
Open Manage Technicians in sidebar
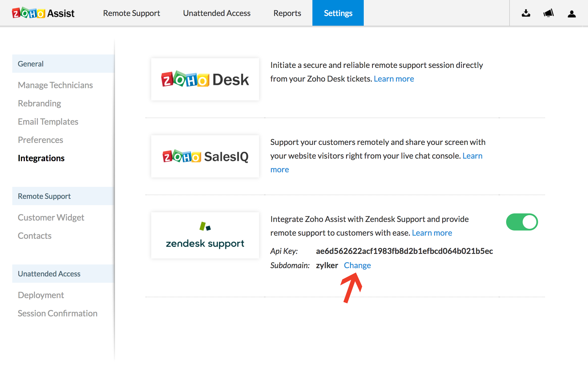(x=55, y=85)
